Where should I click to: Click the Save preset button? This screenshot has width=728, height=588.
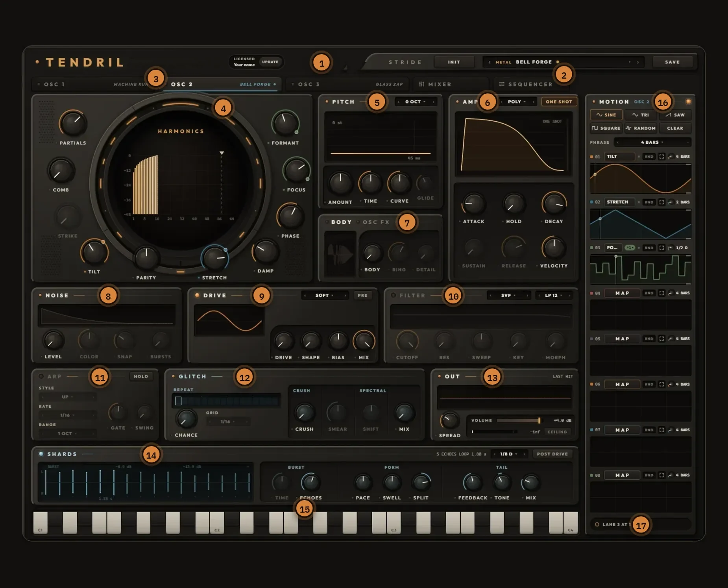pos(672,62)
